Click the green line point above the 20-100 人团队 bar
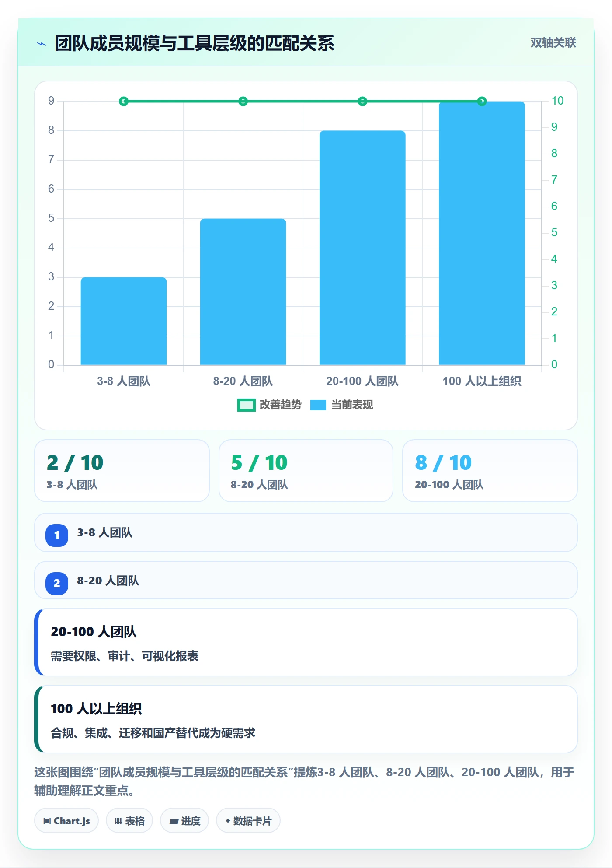The image size is (612, 868). 362,101
